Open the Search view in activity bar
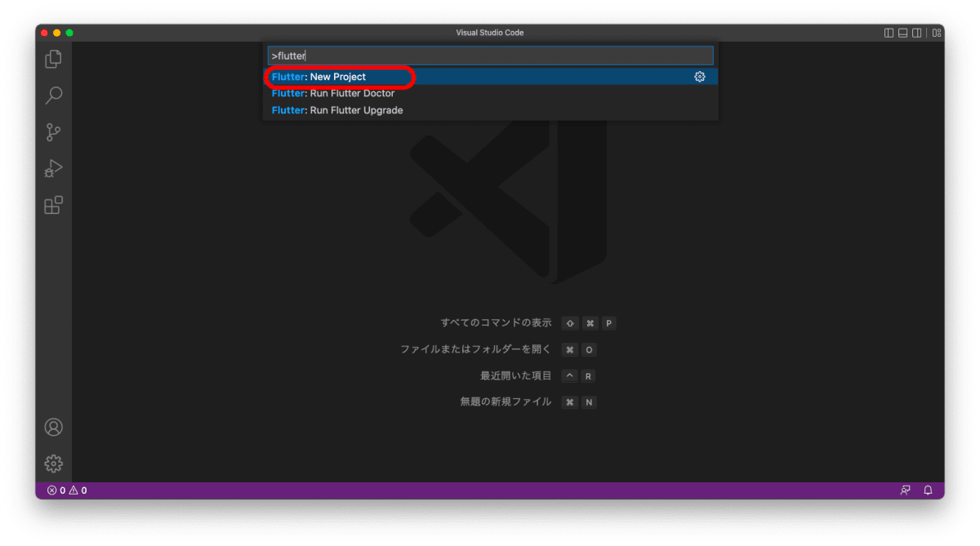The height and width of the screenshot is (546, 980). tap(53, 95)
